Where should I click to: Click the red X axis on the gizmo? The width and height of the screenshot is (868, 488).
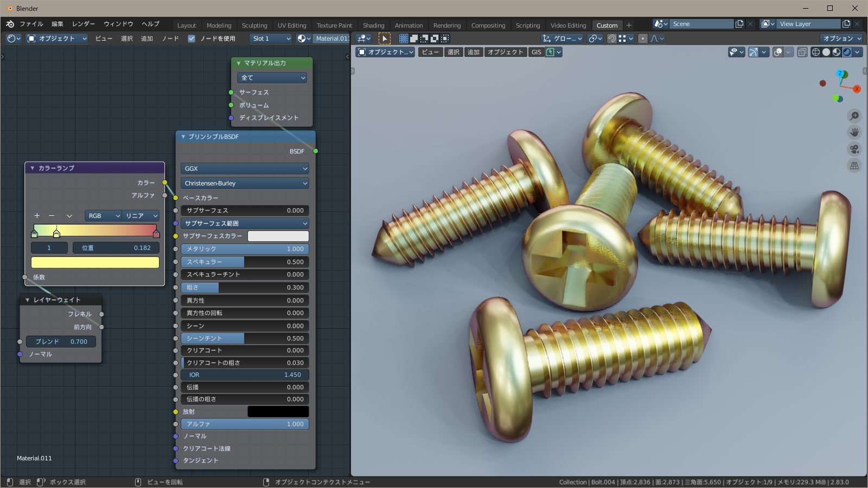pos(857,89)
